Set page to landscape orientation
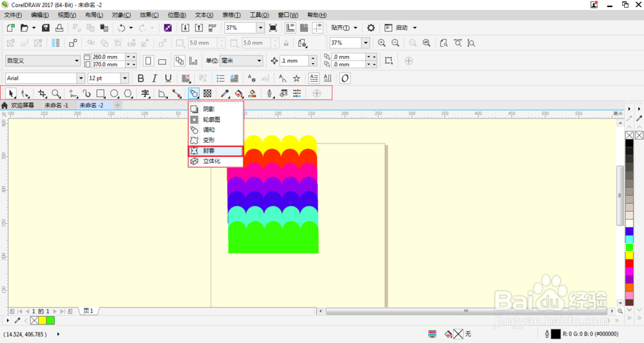644x343 pixels. pos(162,61)
